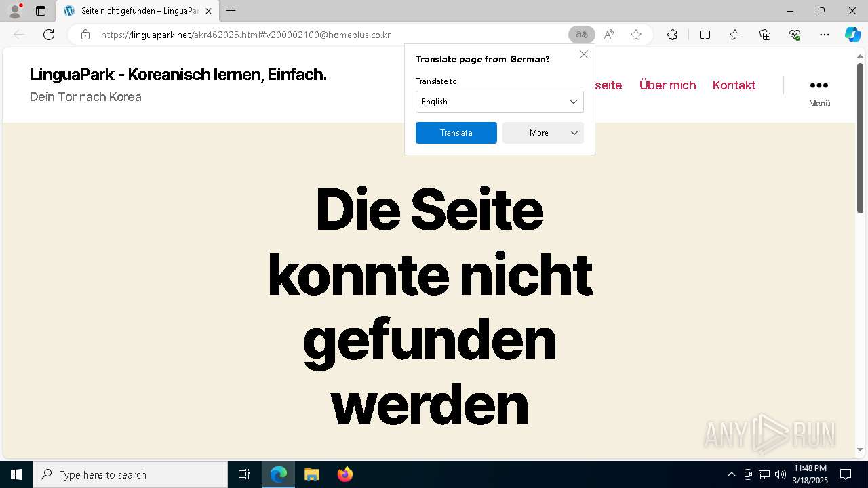This screenshot has height=488, width=868.
Task: Open File Explorer from taskbar
Action: [312, 474]
